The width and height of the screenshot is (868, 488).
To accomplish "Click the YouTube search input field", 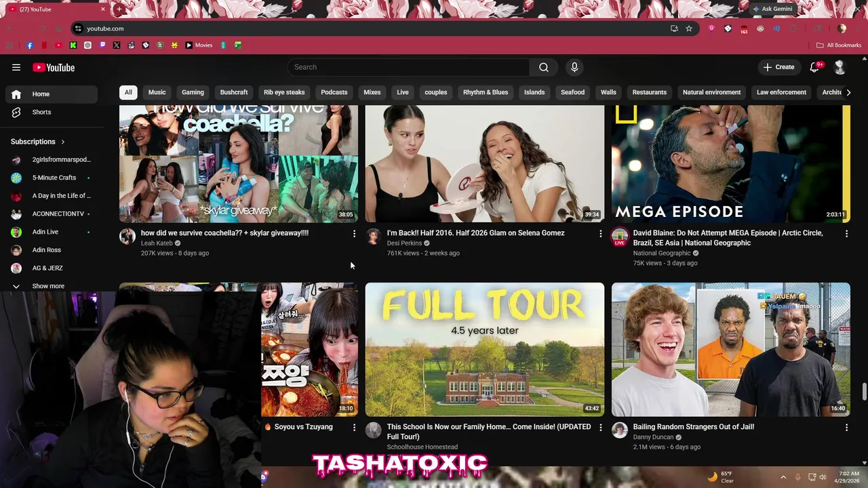I will [x=408, y=67].
